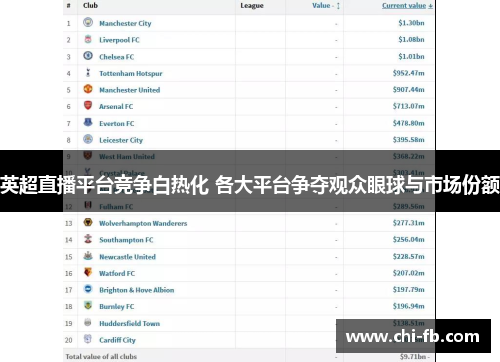Select Newcastle's $228.57m value
The height and width of the screenshot is (362, 500).
[x=409, y=257]
